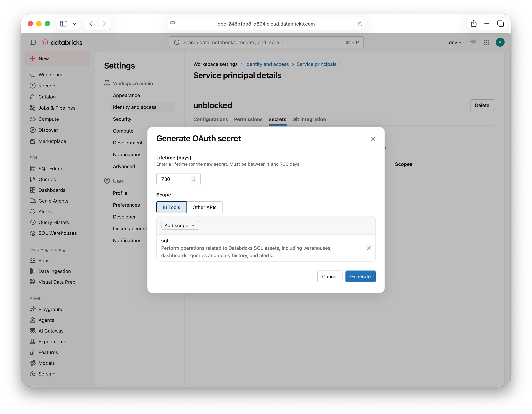This screenshot has height=414, width=532.
Task: Follow the Identity and access breadcrumb link
Action: (267, 64)
